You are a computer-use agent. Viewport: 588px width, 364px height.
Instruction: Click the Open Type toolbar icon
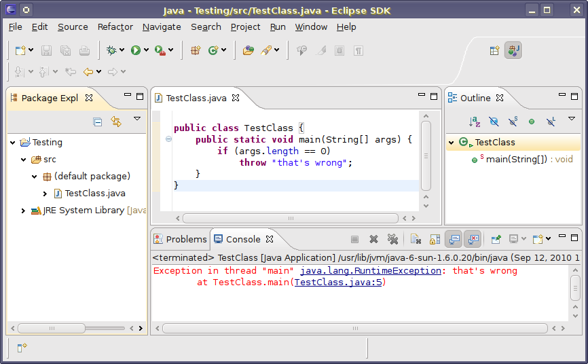coord(248,50)
